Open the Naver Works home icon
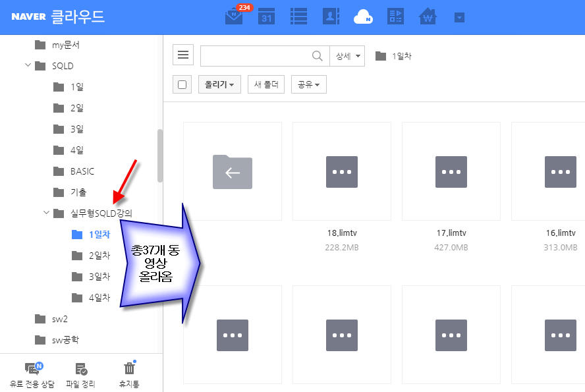 (428, 16)
